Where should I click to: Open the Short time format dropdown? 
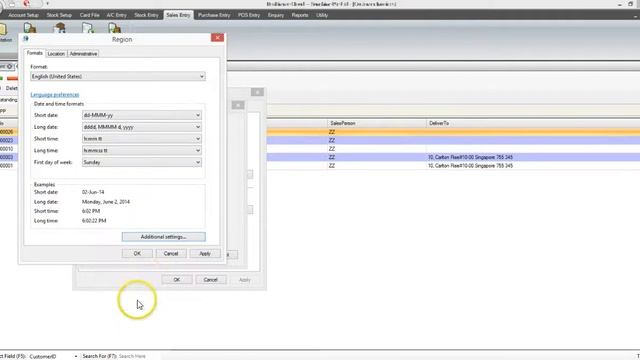point(142,139)
